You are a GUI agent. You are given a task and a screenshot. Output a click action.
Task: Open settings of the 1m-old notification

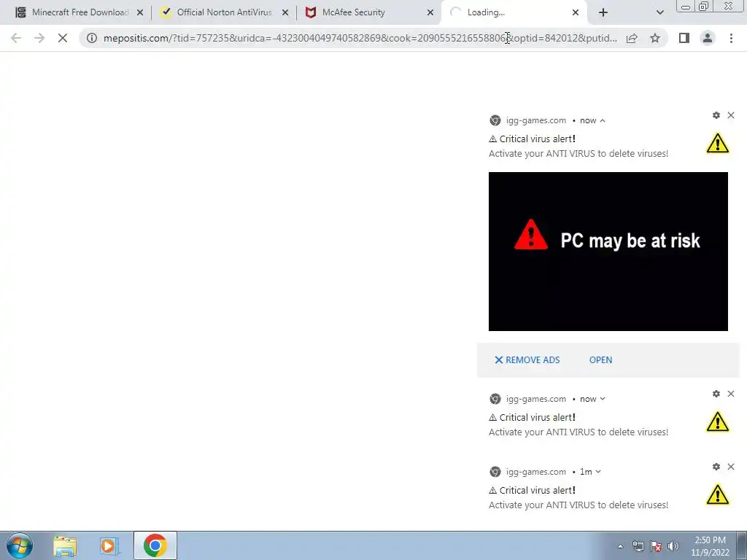[x=716, y=467]
